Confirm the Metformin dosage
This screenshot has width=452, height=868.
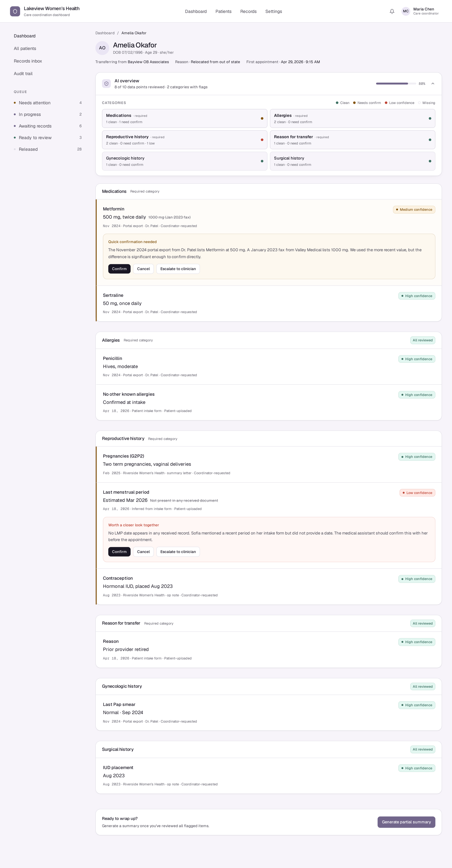tap(119, 269)
